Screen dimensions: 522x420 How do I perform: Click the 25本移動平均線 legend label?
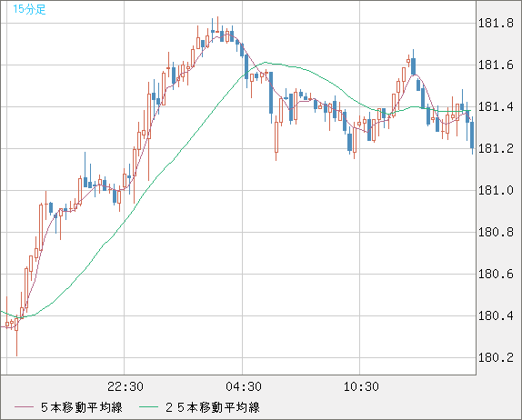click(x=213, y=407)
